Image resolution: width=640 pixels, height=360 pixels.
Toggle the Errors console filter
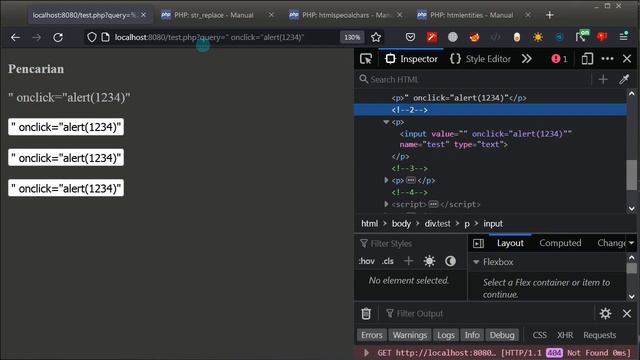pos(372,335)
